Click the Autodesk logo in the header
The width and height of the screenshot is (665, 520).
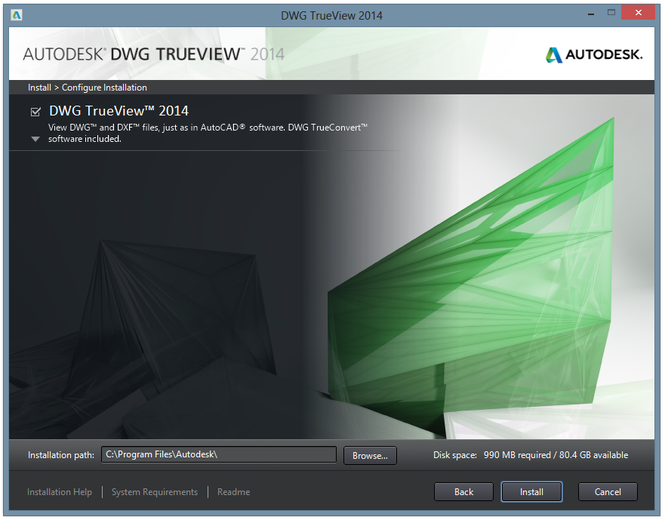point(594,55)
